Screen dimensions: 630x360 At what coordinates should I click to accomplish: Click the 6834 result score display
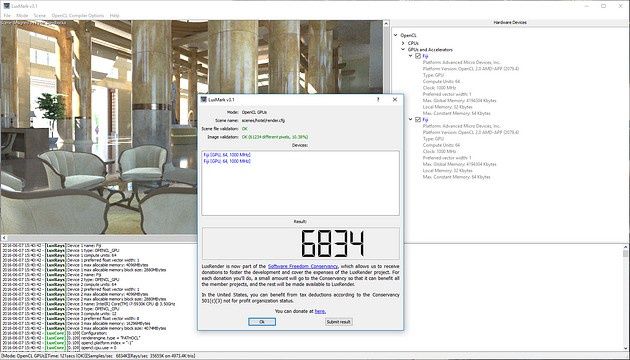pyautogui.click(x=301, y=243)
